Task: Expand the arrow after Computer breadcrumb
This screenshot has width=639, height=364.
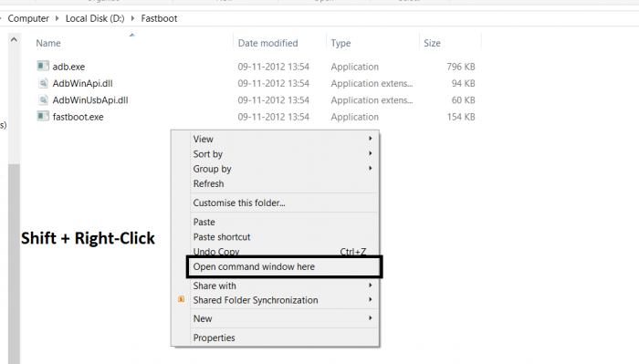Action: (x=57, y=18)
